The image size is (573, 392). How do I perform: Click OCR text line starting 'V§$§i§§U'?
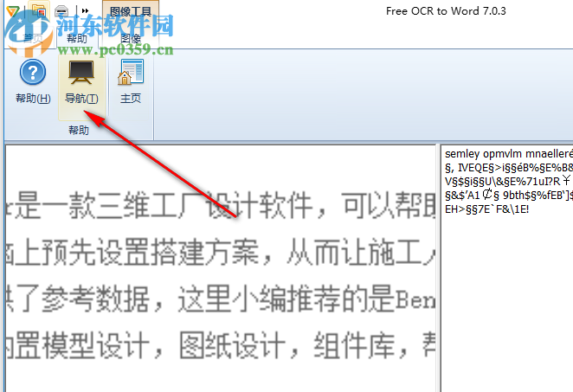(509, 182)
